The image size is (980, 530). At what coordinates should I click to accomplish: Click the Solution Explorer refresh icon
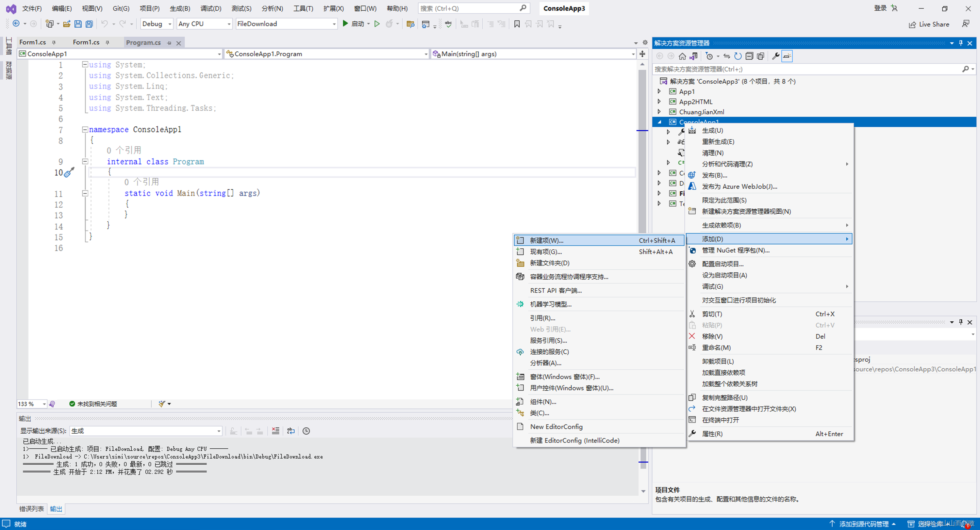click(x=738, y=56)
